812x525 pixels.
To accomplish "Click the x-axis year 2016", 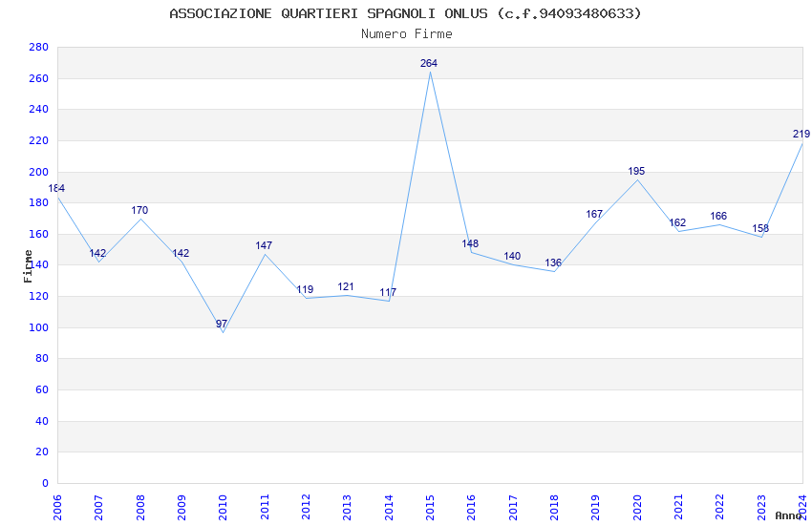I will coord(471,508).
